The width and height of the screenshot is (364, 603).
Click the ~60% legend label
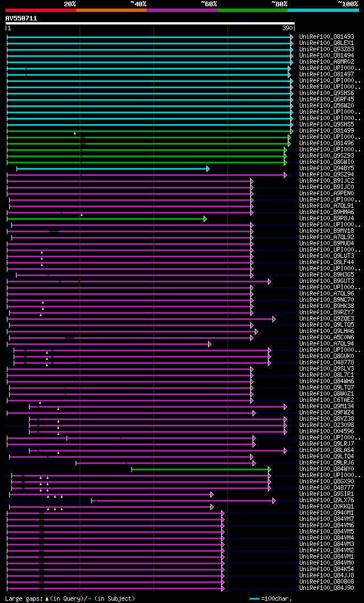point(209,4)
